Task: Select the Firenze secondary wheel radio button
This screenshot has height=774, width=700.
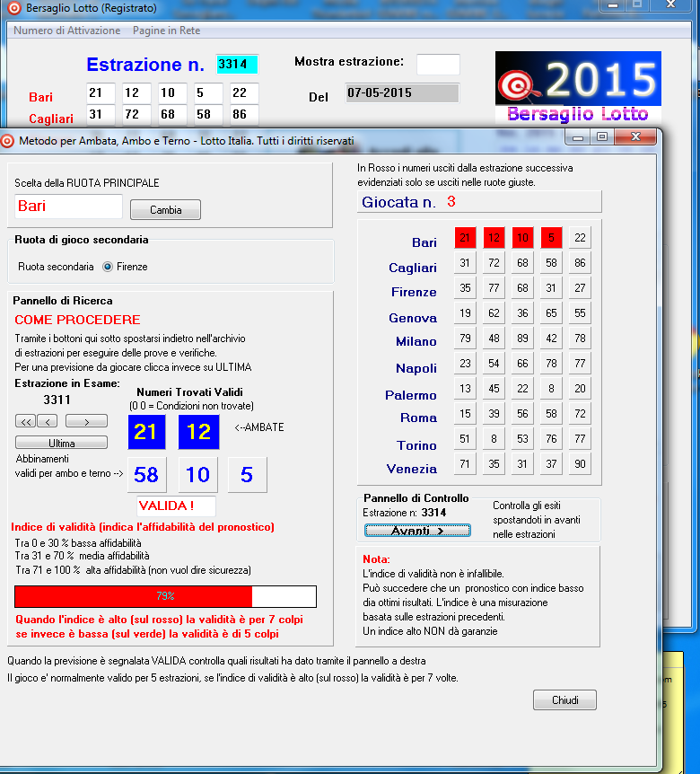Action: (107, 267)
